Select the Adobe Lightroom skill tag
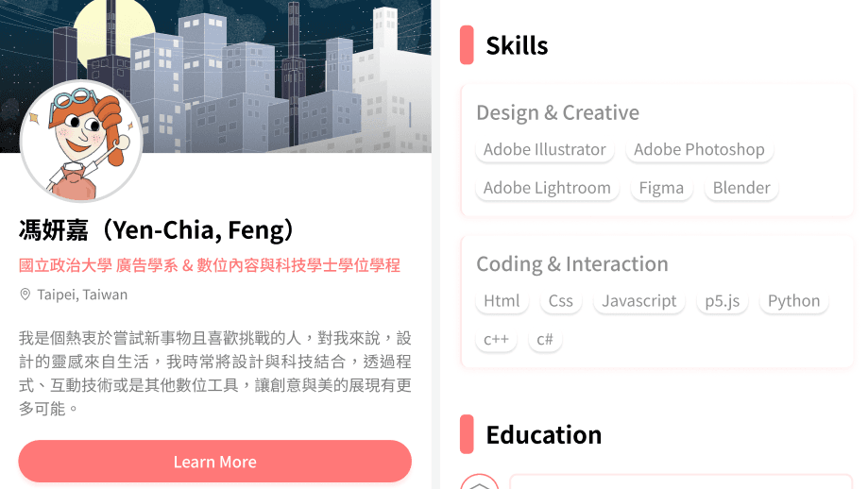The height and width of the screenshot is (489, 868). tap(547, 188)
